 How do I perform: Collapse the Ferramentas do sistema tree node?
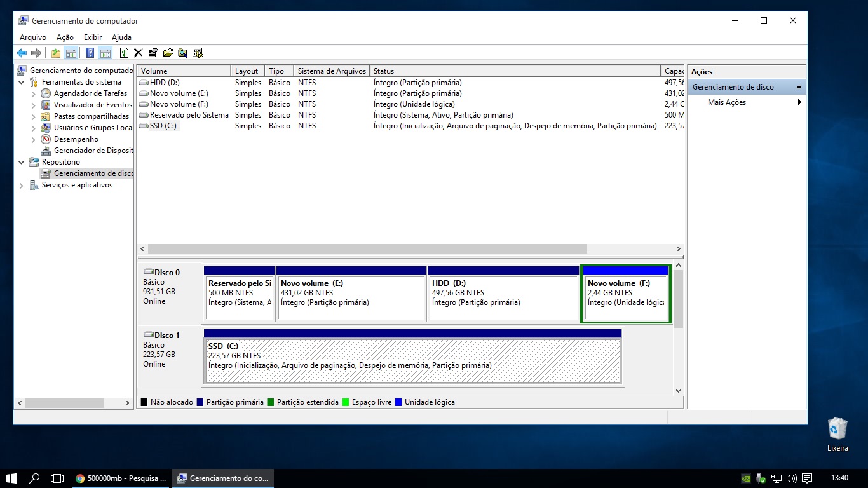22,82
